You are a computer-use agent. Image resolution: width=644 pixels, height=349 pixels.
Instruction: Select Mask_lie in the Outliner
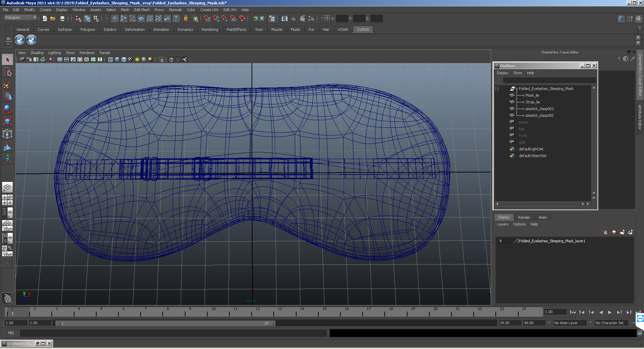[x=532, y=96]
